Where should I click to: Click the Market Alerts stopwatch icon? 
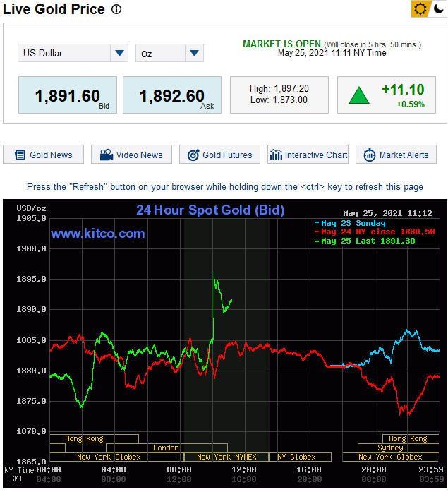[370, 155]
